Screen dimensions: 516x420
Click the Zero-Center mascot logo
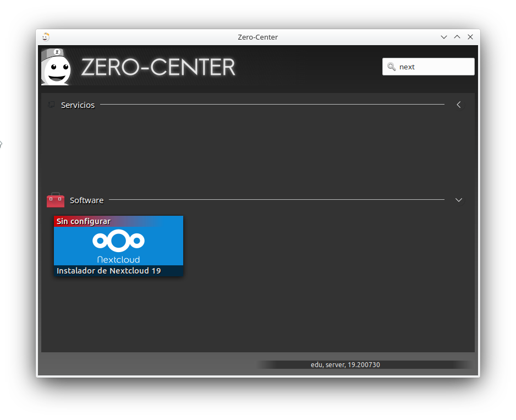(56, 67)
